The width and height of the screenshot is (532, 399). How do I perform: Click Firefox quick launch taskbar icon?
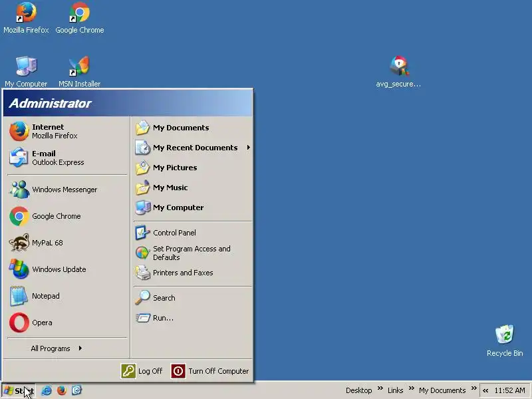61,390
